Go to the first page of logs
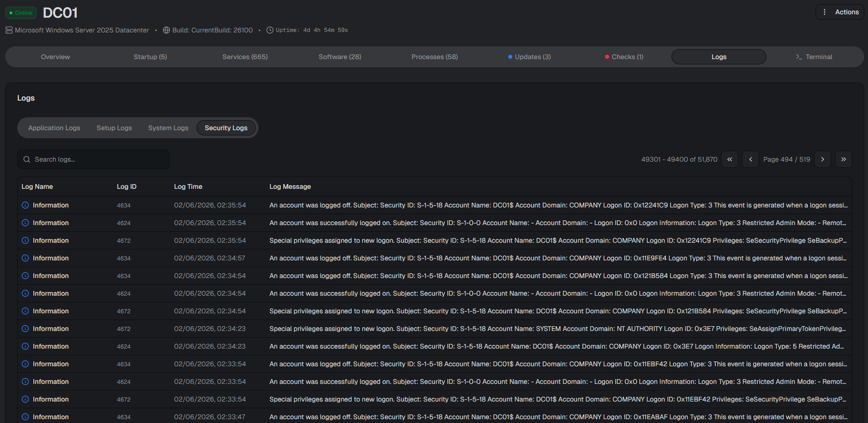 pyautogui.click(x=730, y=159)
